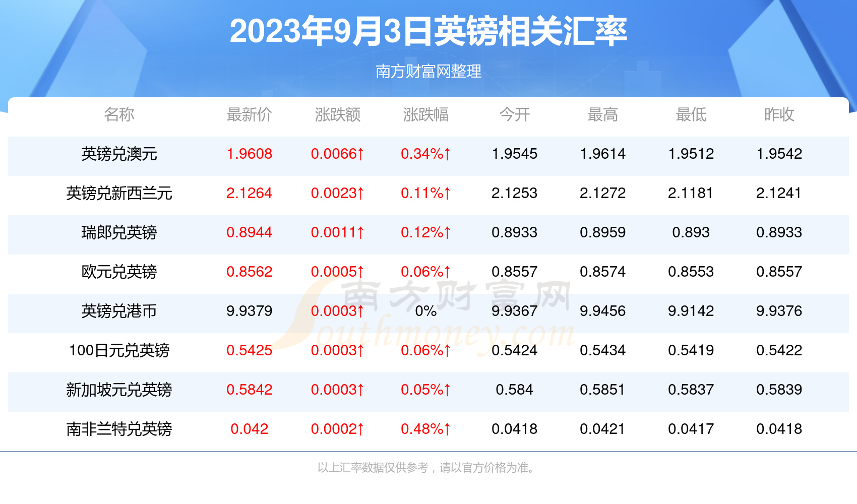The image size is (857, 504).
Task: Click the disclaimer 以上汇率数据仅供参考
Action: coord(373,468)
